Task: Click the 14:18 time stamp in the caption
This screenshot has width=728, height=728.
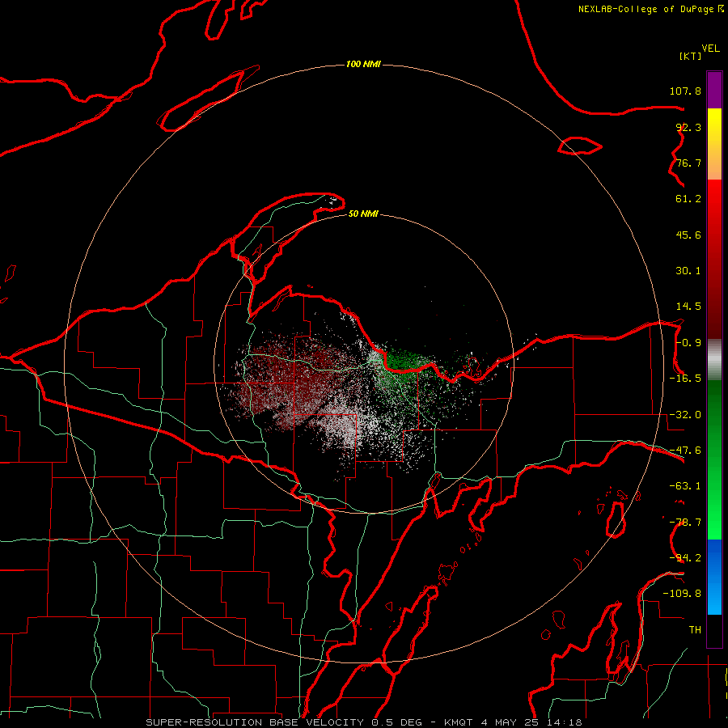Action: pyautogui.click(x=565, y=722)
